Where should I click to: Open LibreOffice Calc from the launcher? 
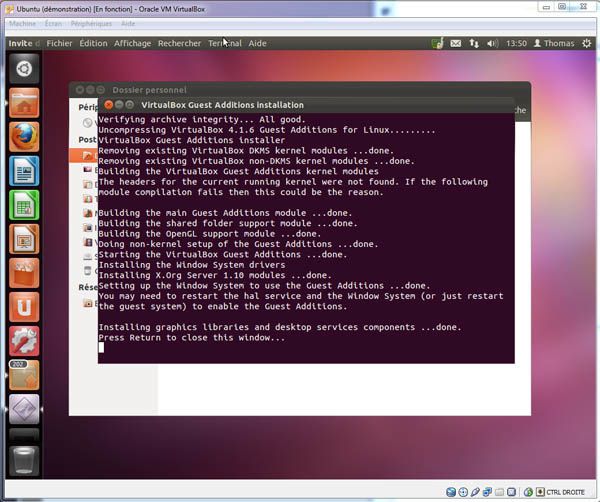click(24, 205)
